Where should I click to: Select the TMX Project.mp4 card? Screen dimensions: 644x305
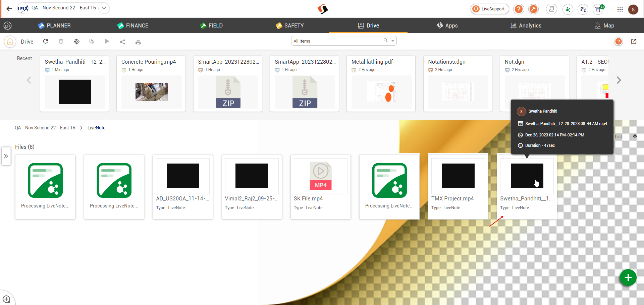(x=458, y=187)
